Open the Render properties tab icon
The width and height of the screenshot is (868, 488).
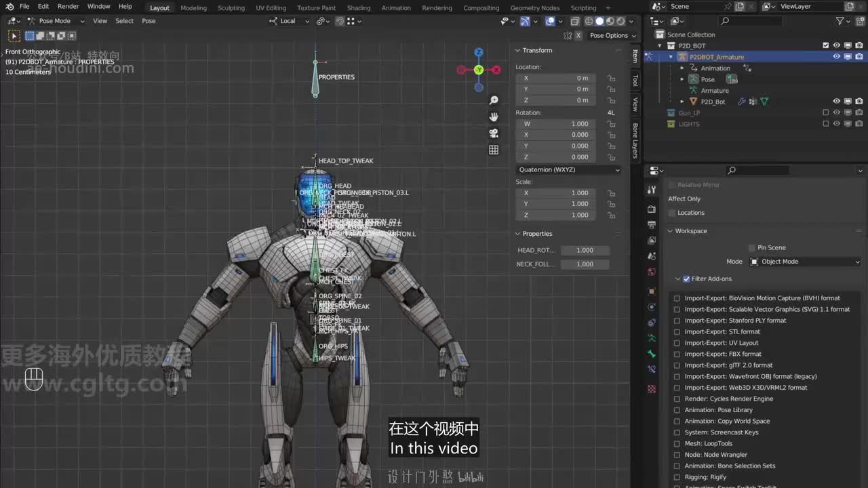652,209
